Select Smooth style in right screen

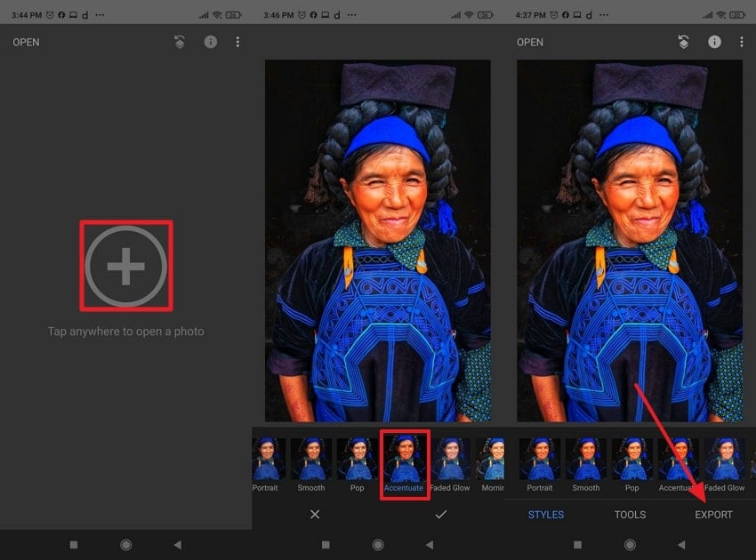click(x=586, y=464)
